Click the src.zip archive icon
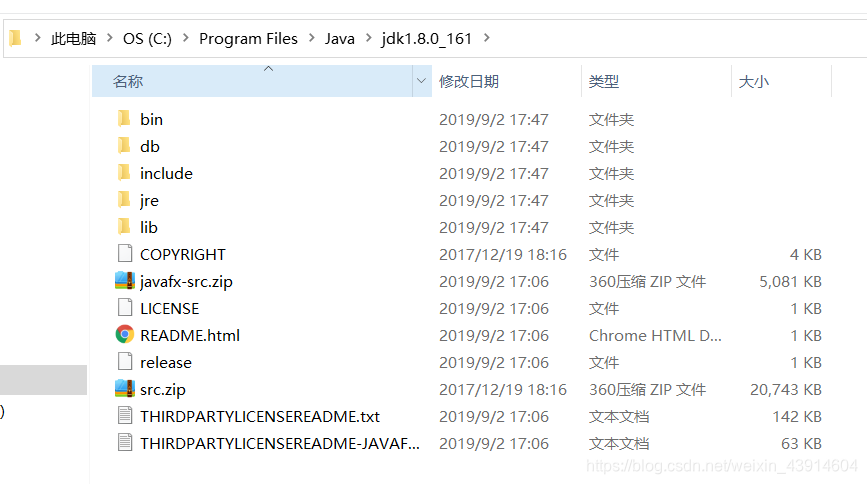This screenshot has width=867, height=484. [x=124, y=388]
